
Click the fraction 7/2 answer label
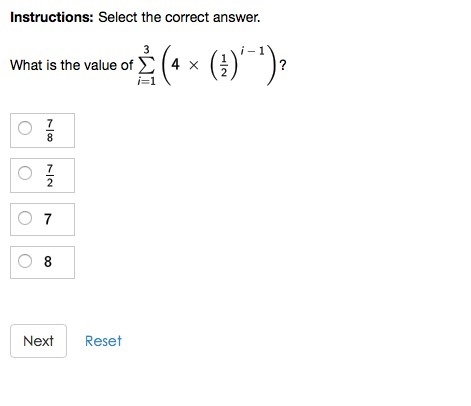pyautogui.click(x=50, y=175)
